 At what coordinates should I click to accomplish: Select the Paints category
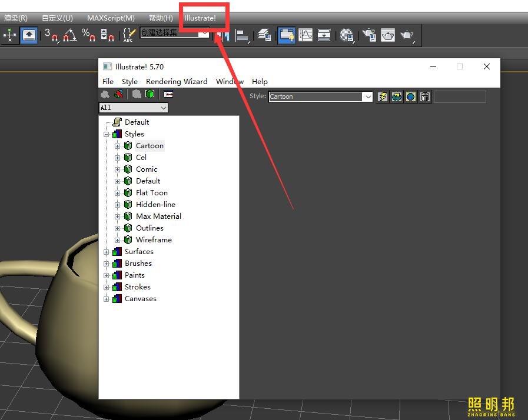[135, 275]
